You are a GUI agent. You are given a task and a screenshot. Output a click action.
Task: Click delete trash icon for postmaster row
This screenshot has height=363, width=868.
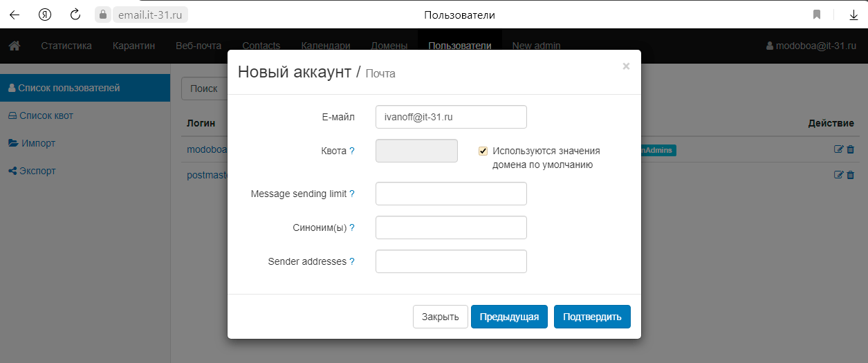coord(851,175)
